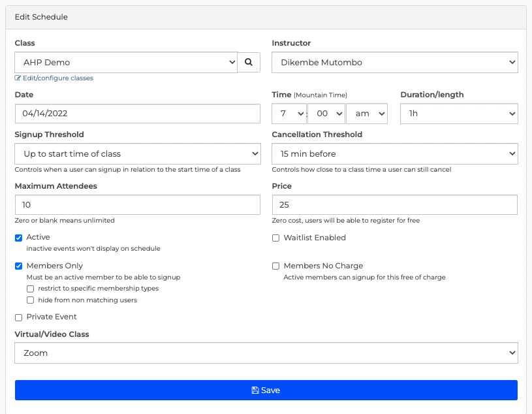
Task: Click the Active checkbox label text
Action: coord(38,237)
